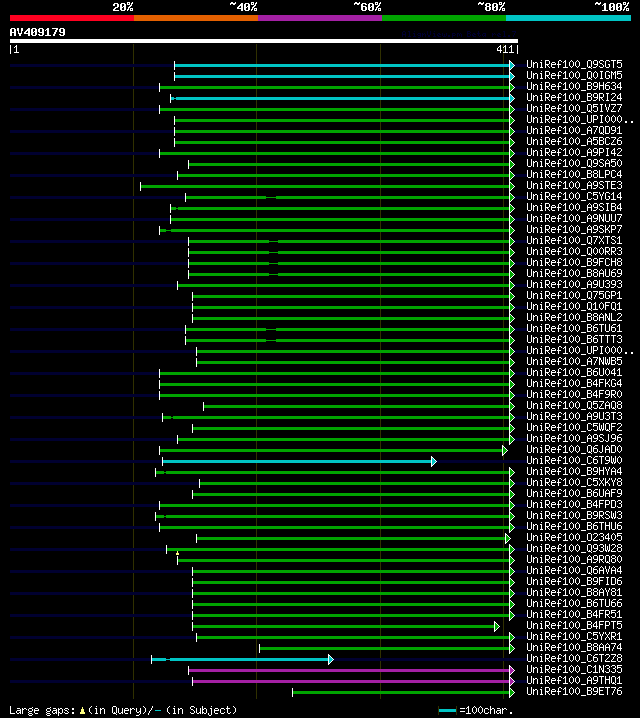The width and height of the screenshot is (640, 718).
Task: Select the UniRef100_A9SIB4 entry
Action: coord(574,207)
